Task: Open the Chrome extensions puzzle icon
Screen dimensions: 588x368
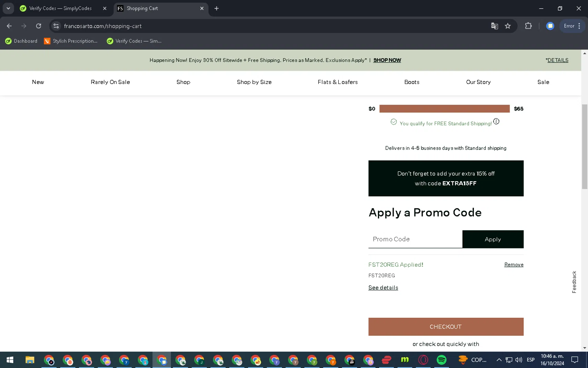Action: coord(528,26)
